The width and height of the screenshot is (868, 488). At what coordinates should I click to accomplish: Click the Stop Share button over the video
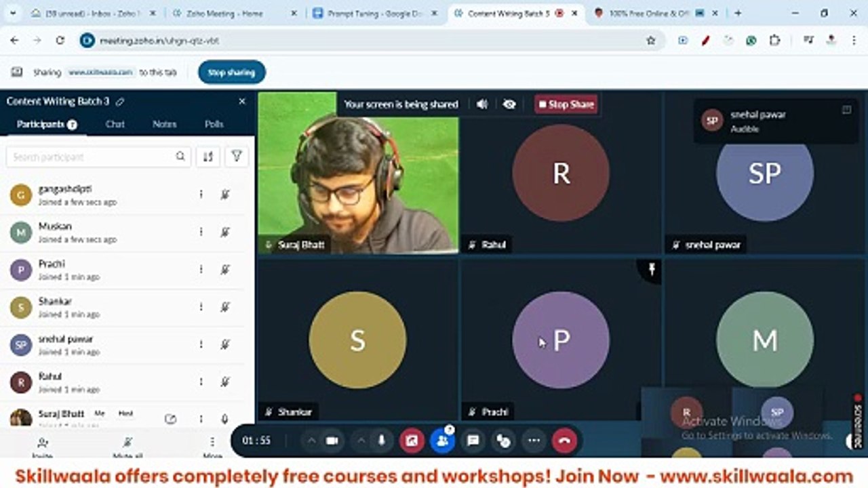(x=566, y=104)
